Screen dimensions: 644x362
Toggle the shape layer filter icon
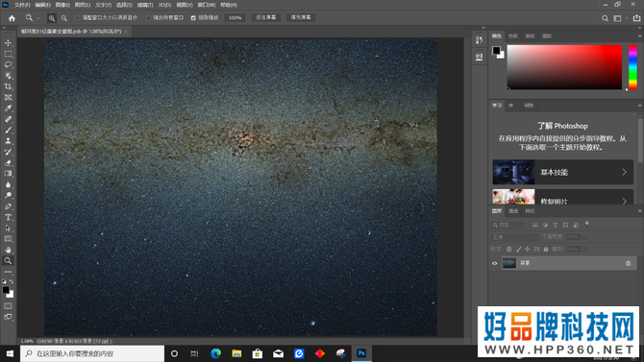tap(565, 225)
